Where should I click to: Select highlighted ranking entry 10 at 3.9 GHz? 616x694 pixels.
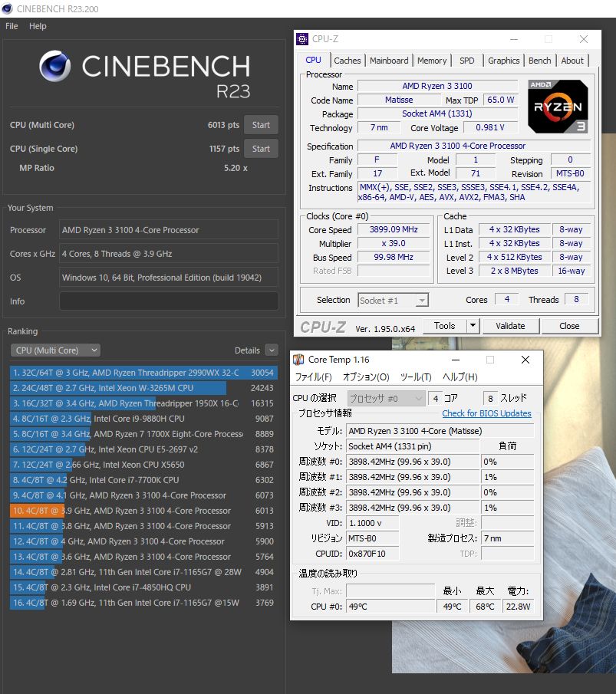coord(144,510)
